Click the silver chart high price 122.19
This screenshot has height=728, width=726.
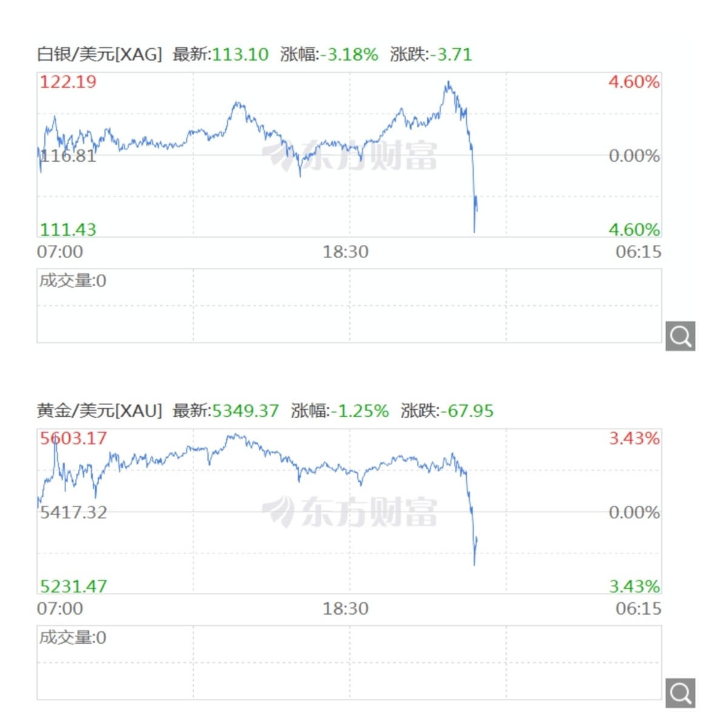pyautogui.click(x=68, y=82)
